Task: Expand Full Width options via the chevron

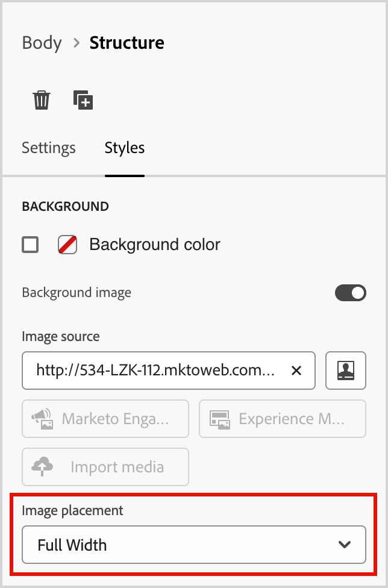Action: point(345,544)
